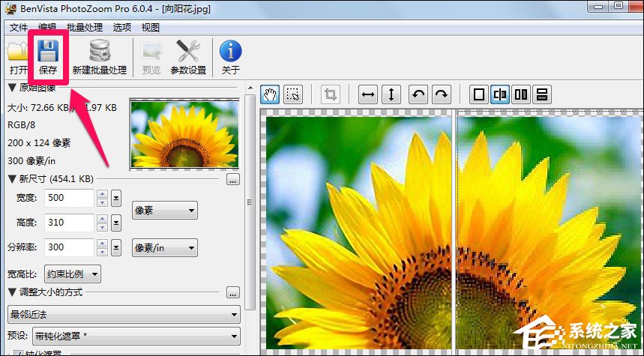Rotate the image counterclockwise
The width and height of the screenshot is (644, 356).
click(419, 94)
